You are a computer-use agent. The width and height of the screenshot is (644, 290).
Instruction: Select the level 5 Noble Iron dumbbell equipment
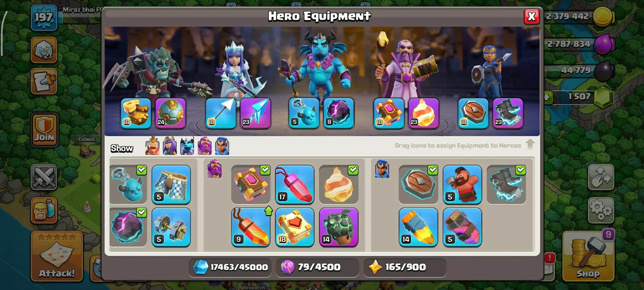click(171, 227)
